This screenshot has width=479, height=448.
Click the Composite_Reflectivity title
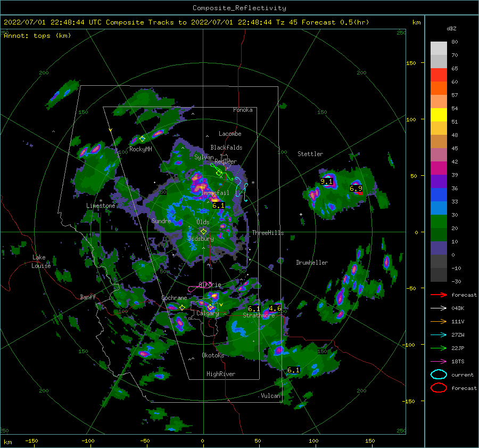pyautogui.click(x=240, y=8)
